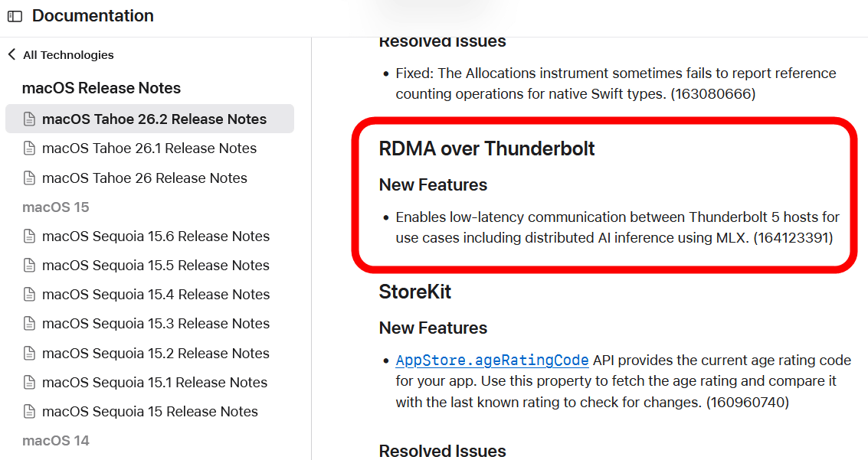Viewport: 868px width, 460px height.
Task: Open the AppStore.ageRatingCode API link
Action: tap(492, 360)
